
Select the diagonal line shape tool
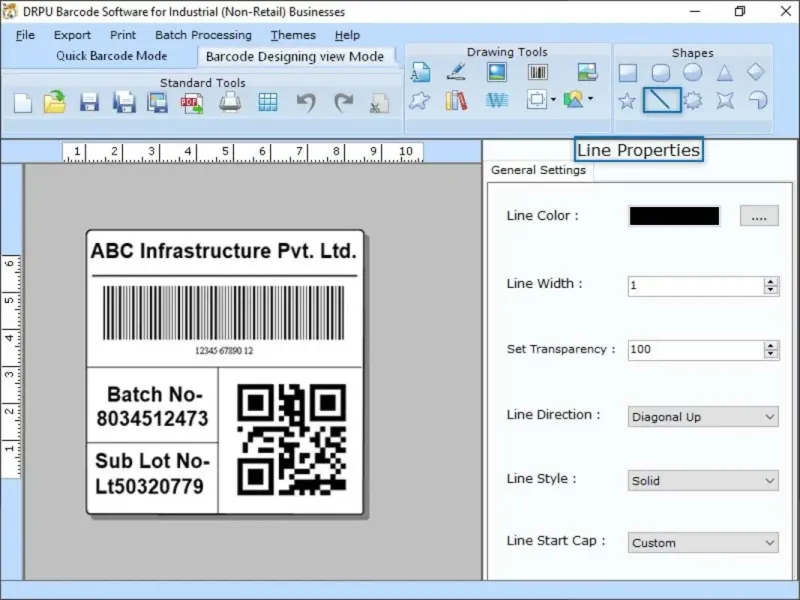click(x=661, y=100)
